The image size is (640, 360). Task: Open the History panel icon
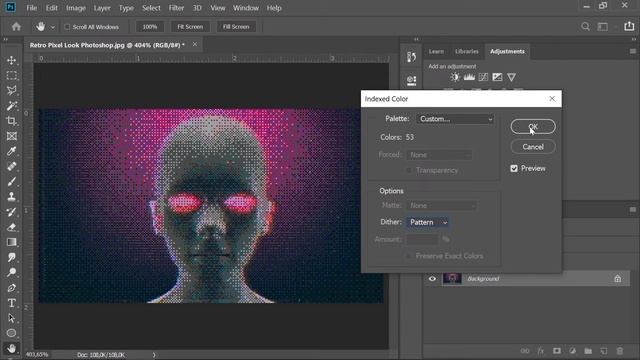tap(411, 57)
